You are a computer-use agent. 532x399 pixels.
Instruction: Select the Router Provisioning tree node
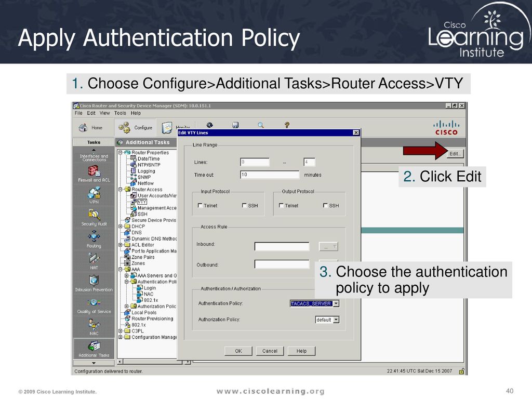[x=152, y=318]
